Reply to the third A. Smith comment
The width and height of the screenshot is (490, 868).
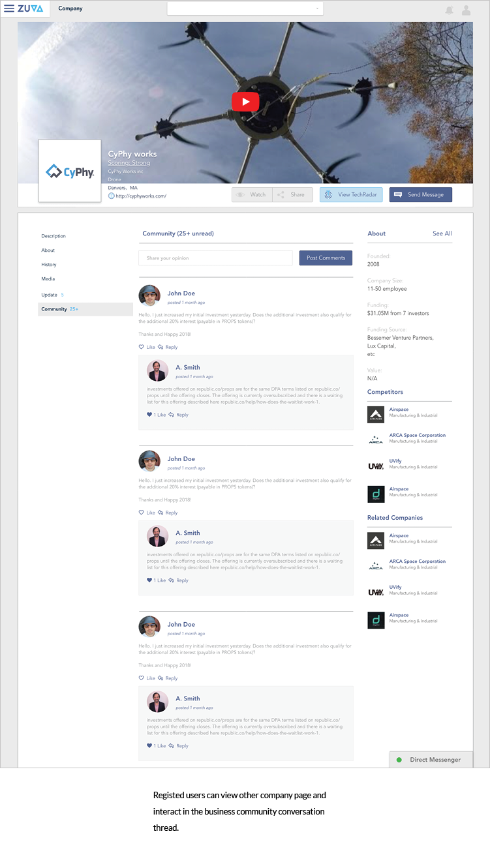(x=178, y=746)
